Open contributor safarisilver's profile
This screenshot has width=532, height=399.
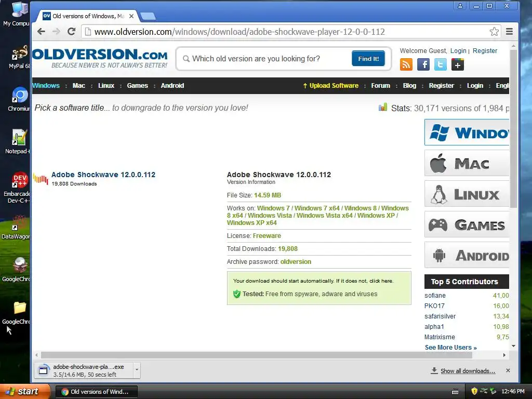coord(440,316)
